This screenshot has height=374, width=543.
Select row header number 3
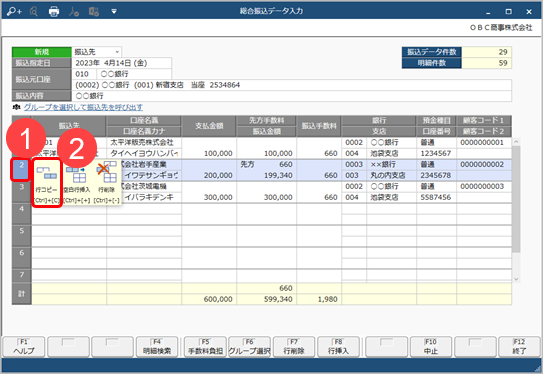click(x=21, y=192)
